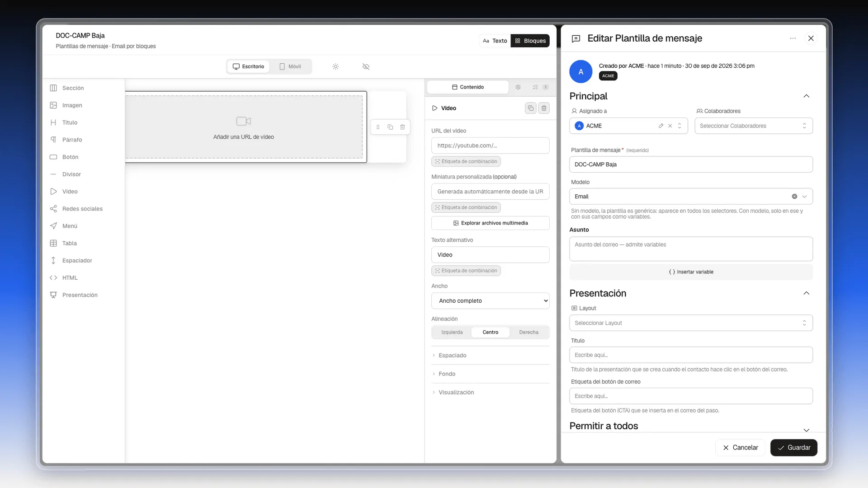Screen dimensions: 868x488
Task: Switch editor to Bloques mode
Action: point(530,41)
